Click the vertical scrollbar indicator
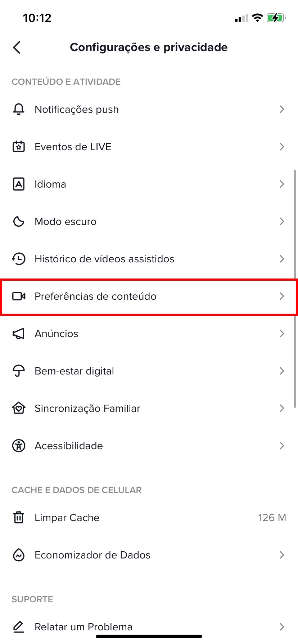The height and width of the screenshot is (644, 298). (x=295, y=287)
